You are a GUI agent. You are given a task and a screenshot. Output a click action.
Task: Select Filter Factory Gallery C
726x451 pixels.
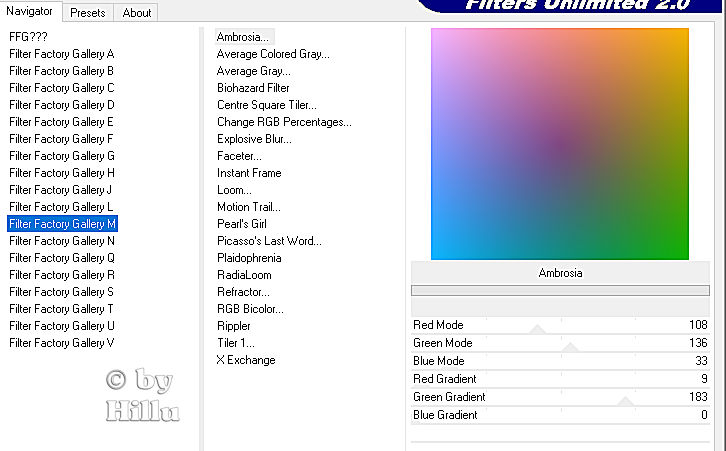(62, 88)
